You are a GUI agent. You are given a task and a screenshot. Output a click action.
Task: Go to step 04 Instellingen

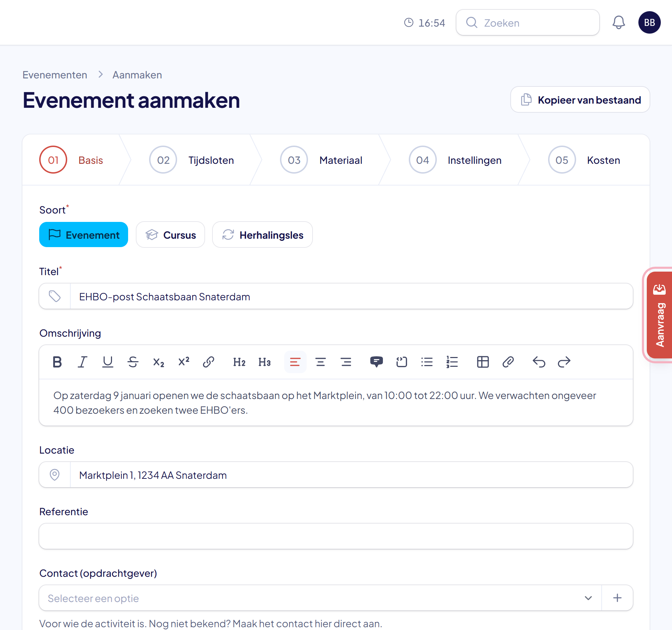point(455,160)
